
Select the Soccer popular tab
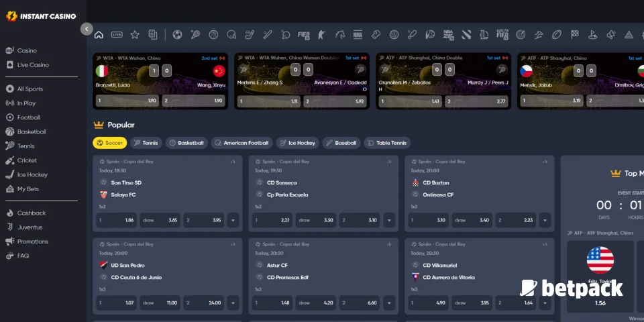[x=109, y=143]
